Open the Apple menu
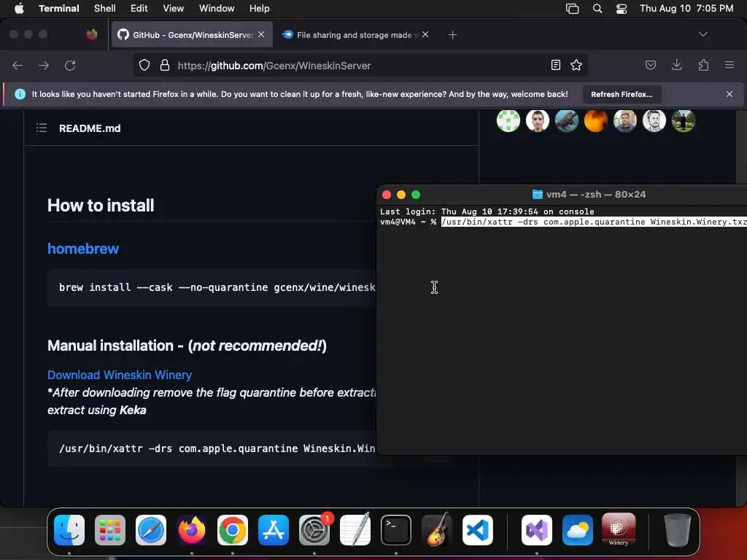This screenshot has height=560, width=747. tap(19, 8)
